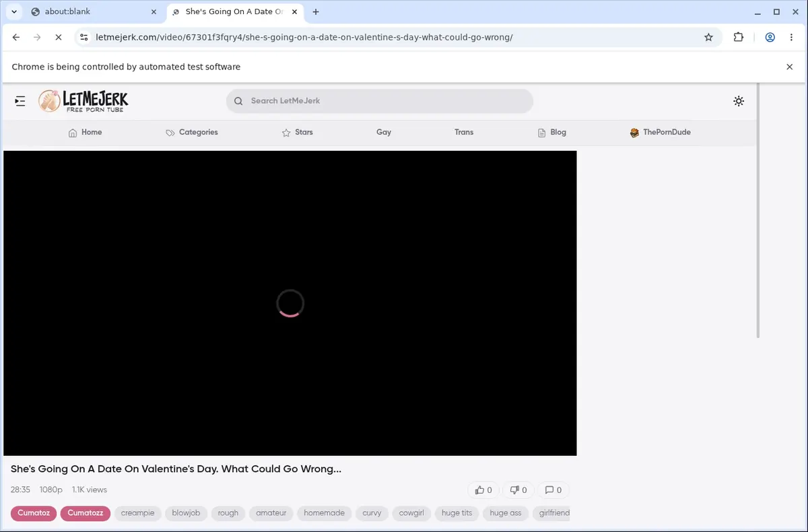Viewport: 808px width, 532px height.
Task: Click the address bar URL
Action: coord(304,37)
